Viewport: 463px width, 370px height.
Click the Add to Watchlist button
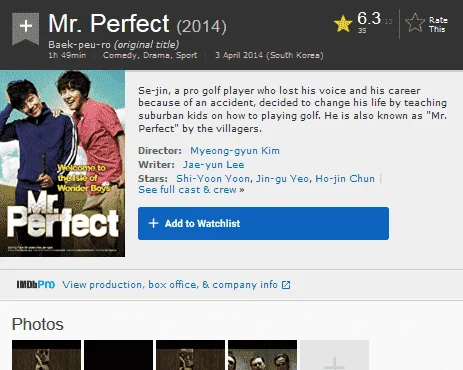[x=263, y=223]
